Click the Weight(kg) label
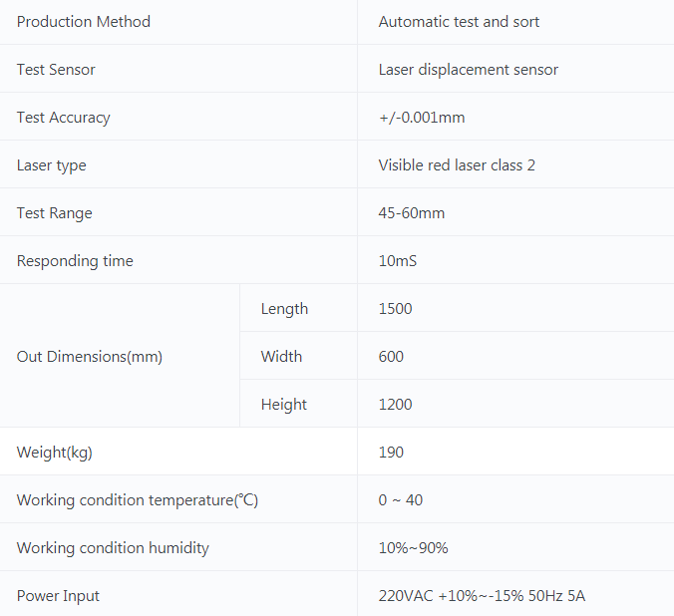The width and height of the screenshot is (674, 616). pyautogui.click(x=55, y=453)
